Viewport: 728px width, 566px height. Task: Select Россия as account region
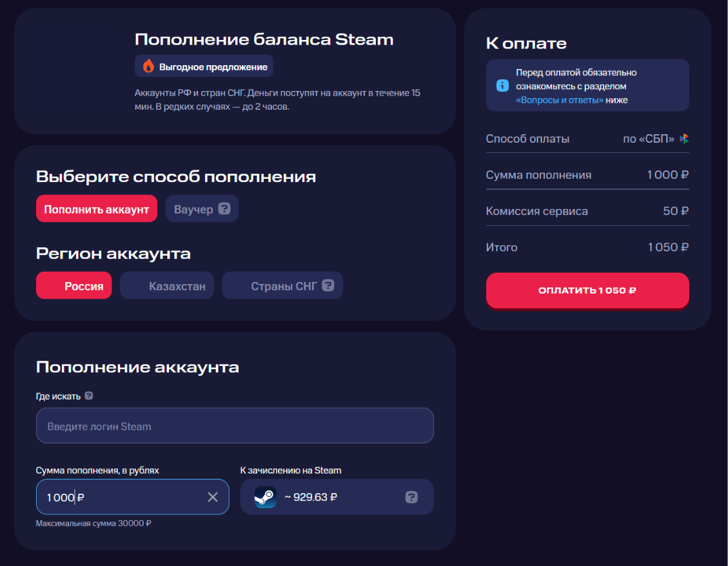[x=74, y=286]
